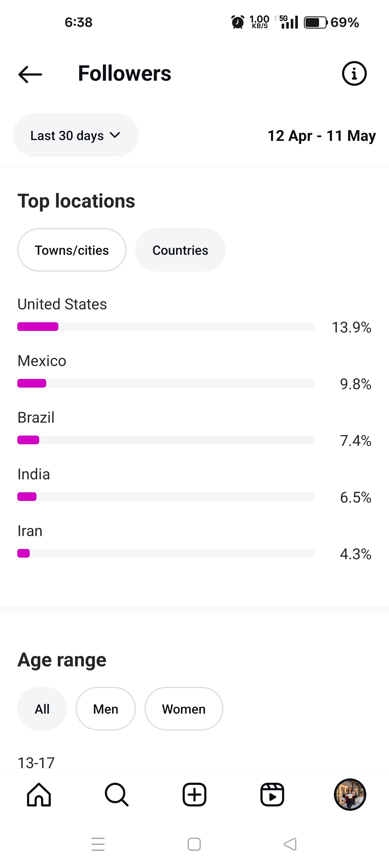Tap the 12 Apr - 11 May date range
Screen dimensions: 389x868
click(x=321, y=136)
